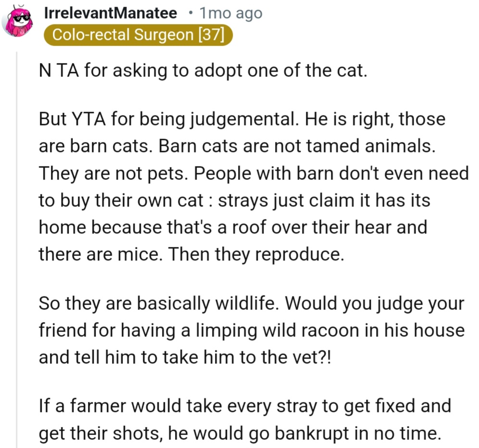Screen dimensions: 479x448
Task: Collapse the comment using the vertical thread line
Action: [x=16, y=249]
